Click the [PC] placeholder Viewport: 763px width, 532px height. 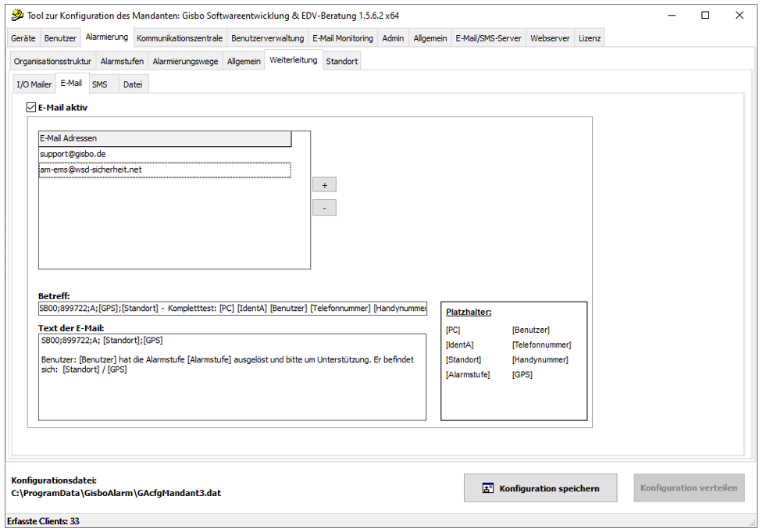click(x=452, y=330)
